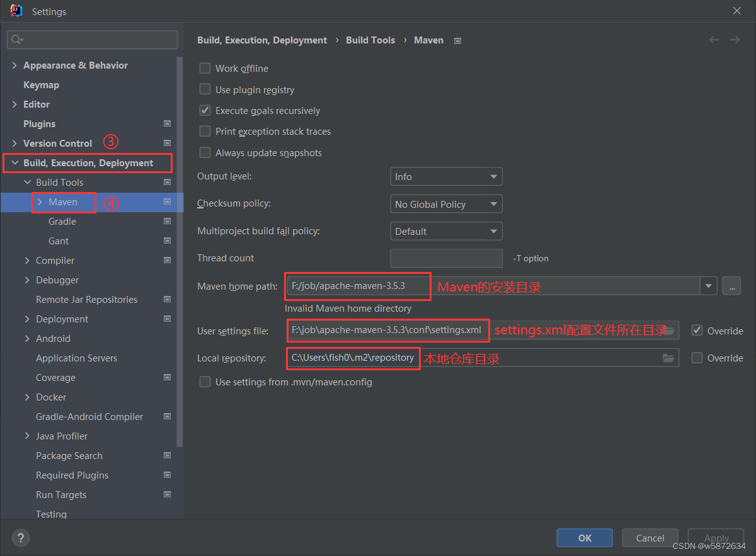This screenshot has width=756, height=556.
Task: Open the Checksum policy dropdown
Action: pos(446,203)
